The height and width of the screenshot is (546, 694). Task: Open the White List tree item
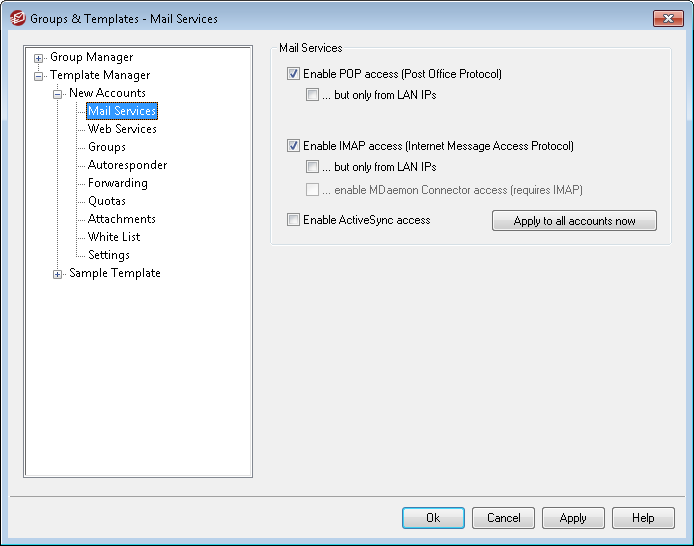pos(114,237)
